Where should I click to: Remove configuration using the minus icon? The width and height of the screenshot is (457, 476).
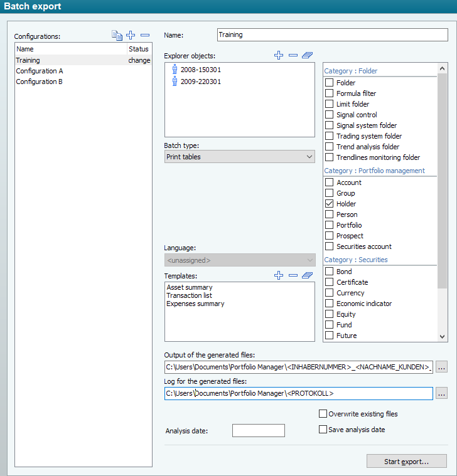[x=145, y=36]
